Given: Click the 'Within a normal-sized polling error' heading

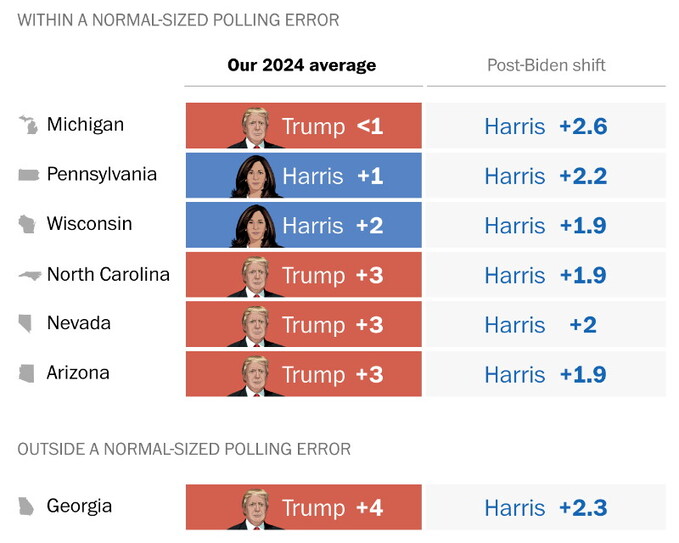Looking at the screenshot, I should (178, 20).
